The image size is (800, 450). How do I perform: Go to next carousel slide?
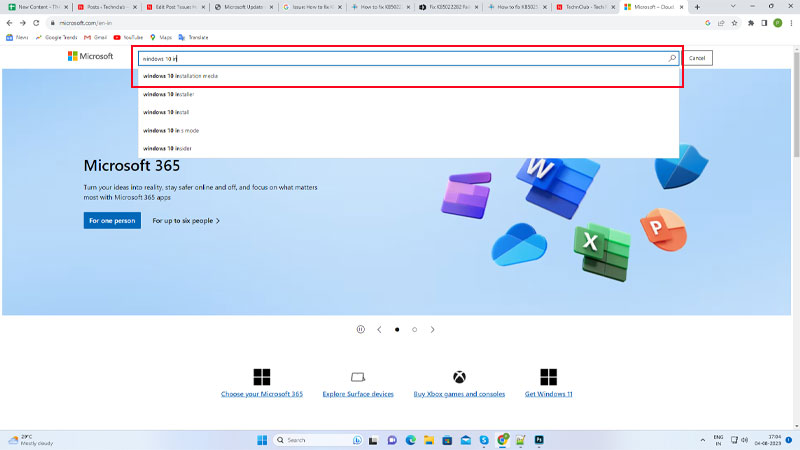tap(433, 330)
